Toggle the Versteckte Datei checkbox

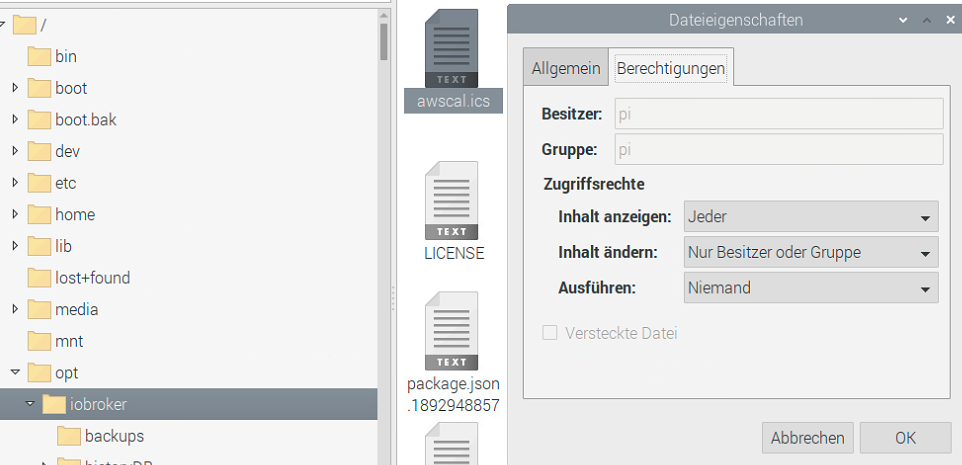coord(550,333)
